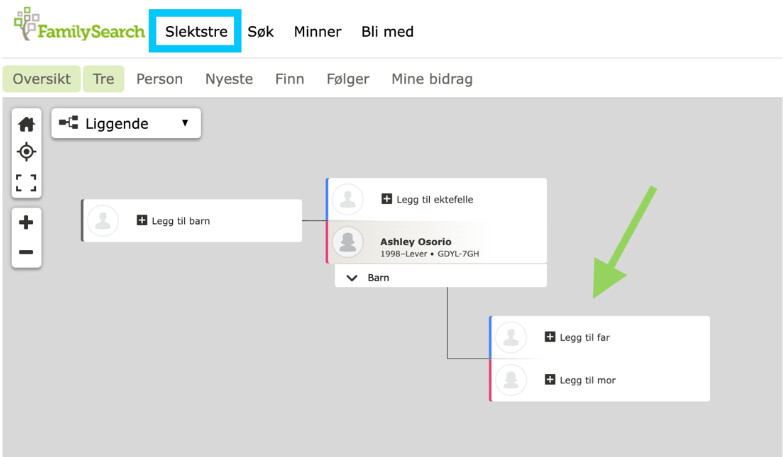Open the Søk menu
783x457 pixels.
pos(261,31)
